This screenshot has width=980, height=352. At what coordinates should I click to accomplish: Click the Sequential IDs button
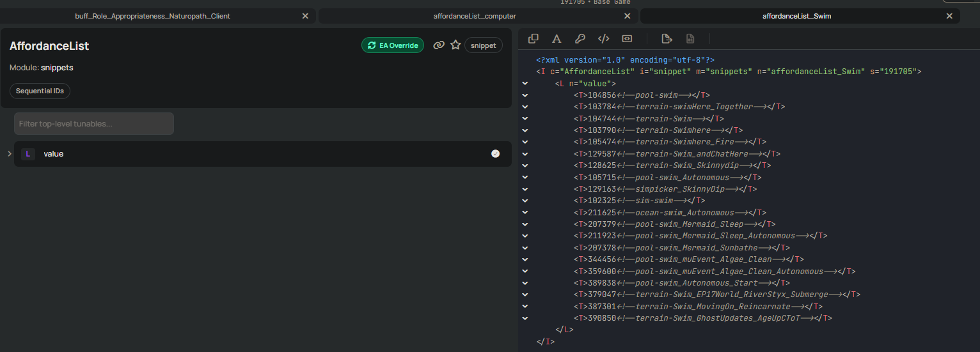40,91
